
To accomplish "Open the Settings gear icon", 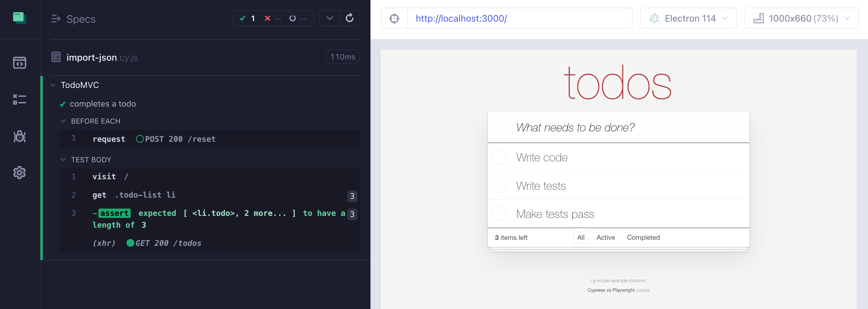I will tap(19, 172).
